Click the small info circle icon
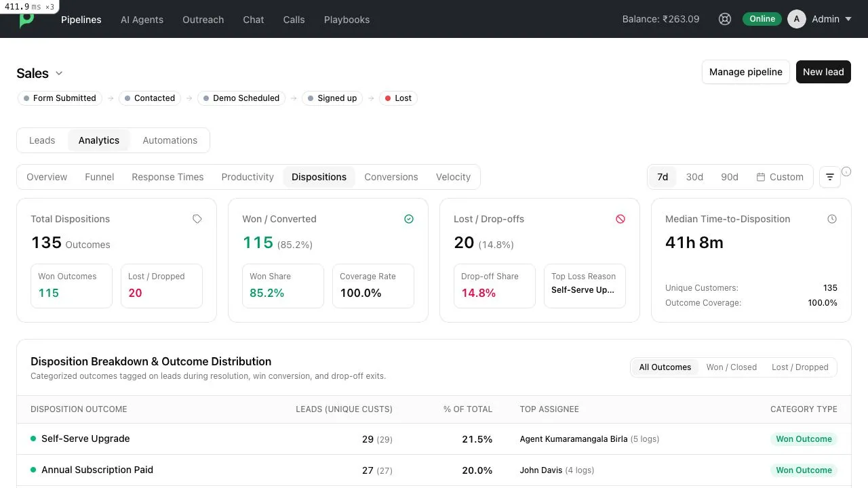The image size is (868, 488). [x=846, y=171]
